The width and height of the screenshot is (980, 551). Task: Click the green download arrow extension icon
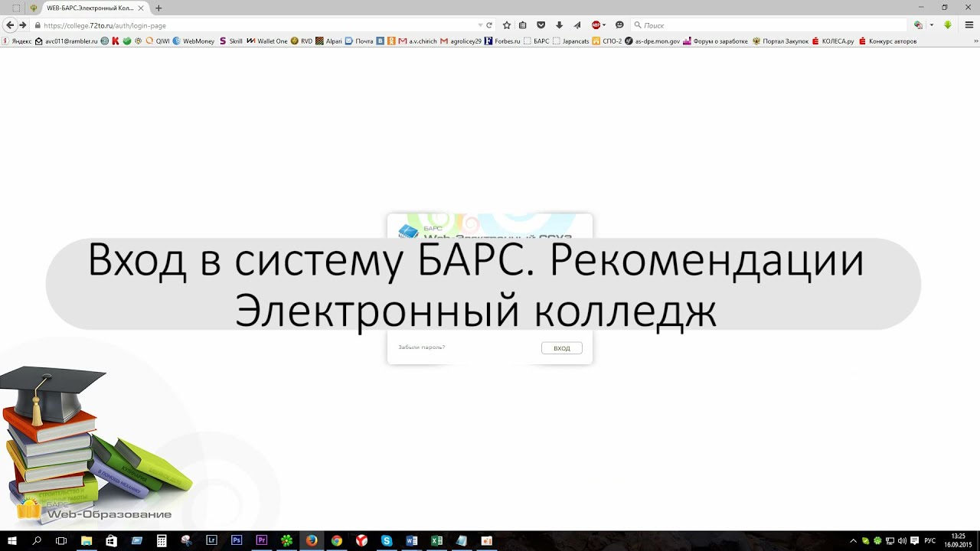(x=948, y=25)
